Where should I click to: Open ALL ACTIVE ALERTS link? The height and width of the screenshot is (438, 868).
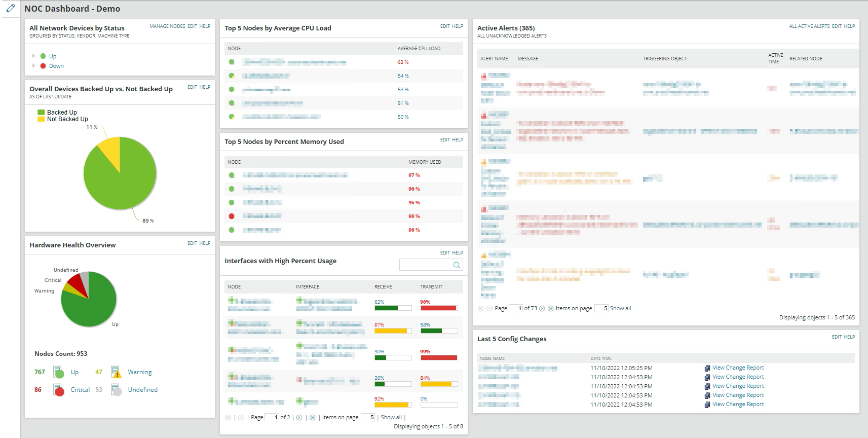point(809,26)
